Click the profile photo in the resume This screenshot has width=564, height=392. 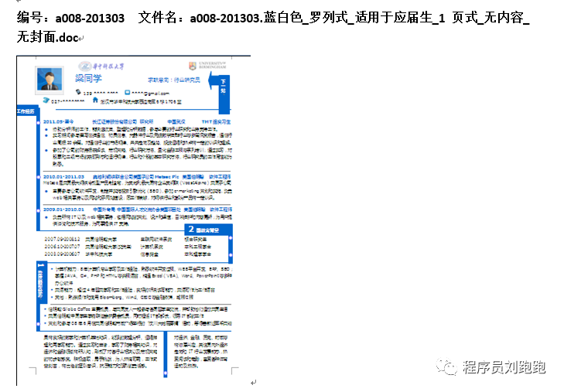pyautogui.click(x=50, y=80)
